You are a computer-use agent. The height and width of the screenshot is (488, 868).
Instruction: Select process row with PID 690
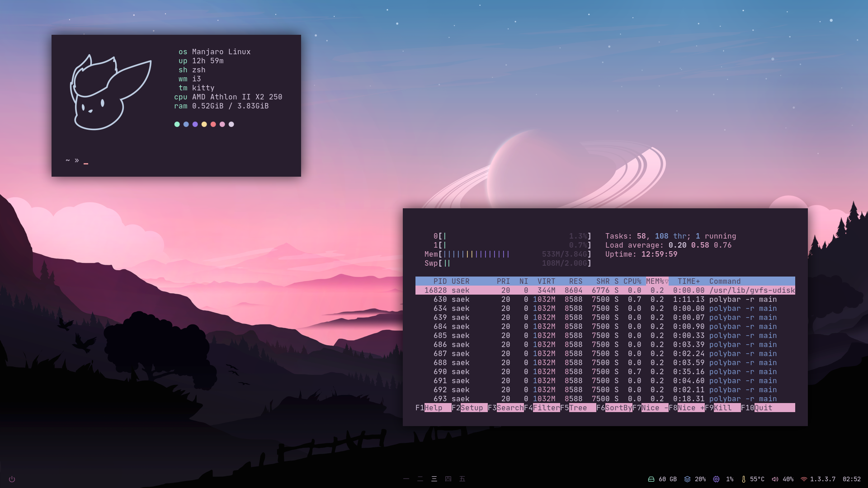tap(605, 372)
